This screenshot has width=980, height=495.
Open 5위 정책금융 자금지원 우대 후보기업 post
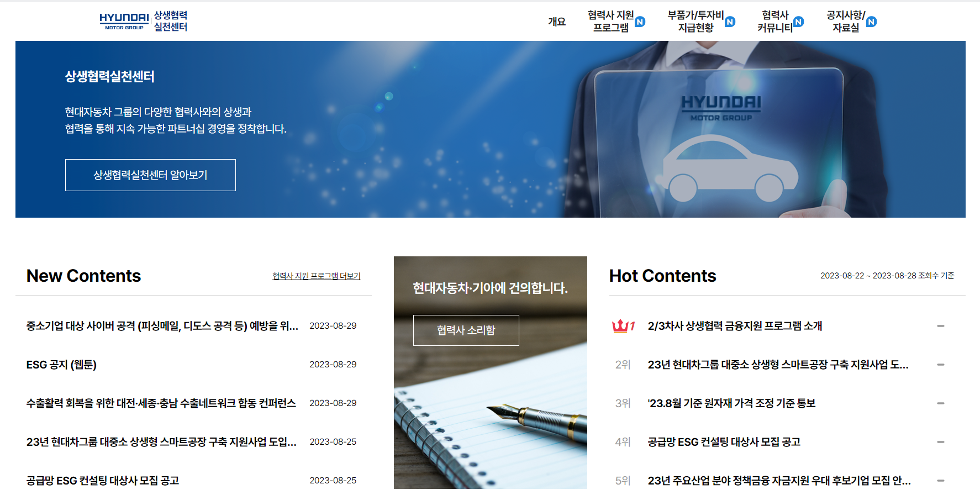[779, 481]
